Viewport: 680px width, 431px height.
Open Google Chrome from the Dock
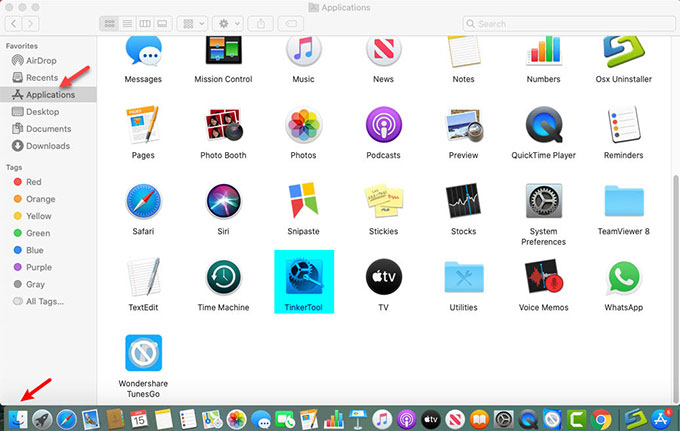(x=601, y=419)
